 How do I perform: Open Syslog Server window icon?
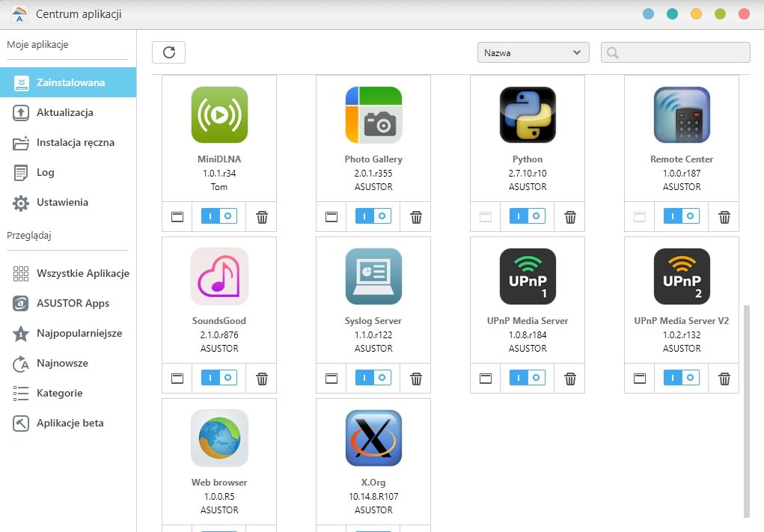(x=331, y=379)
